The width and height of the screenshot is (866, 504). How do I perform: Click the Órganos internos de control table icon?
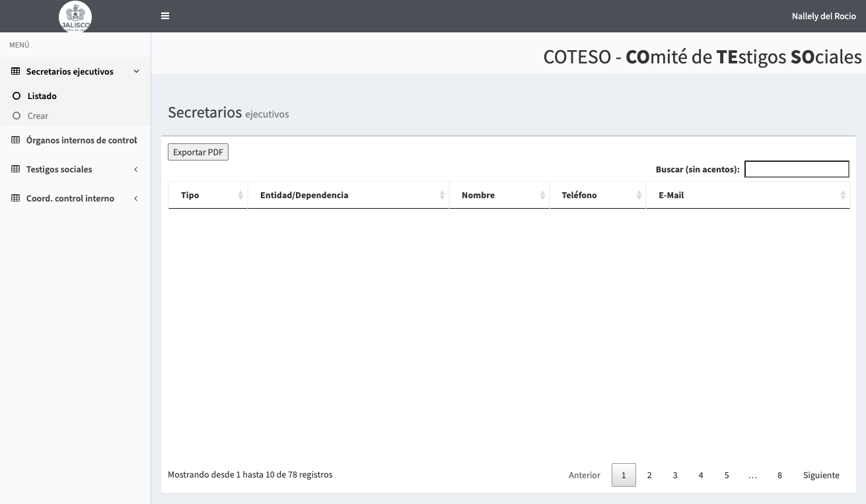pos(16,140)
